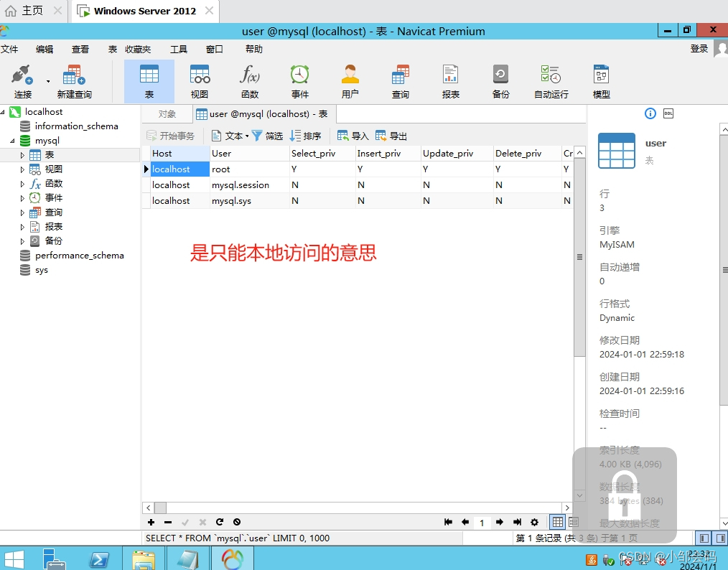
Task: Go to the first page of records
Action: tap(448, 522)
